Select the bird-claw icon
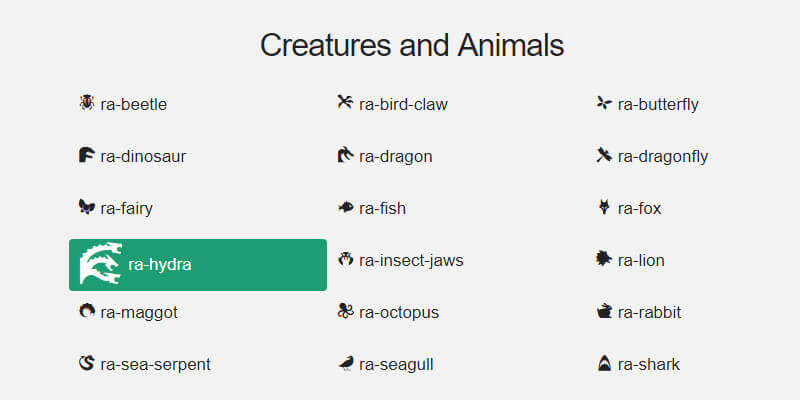The width and height of the screenshot is (800, 400). 345,103
